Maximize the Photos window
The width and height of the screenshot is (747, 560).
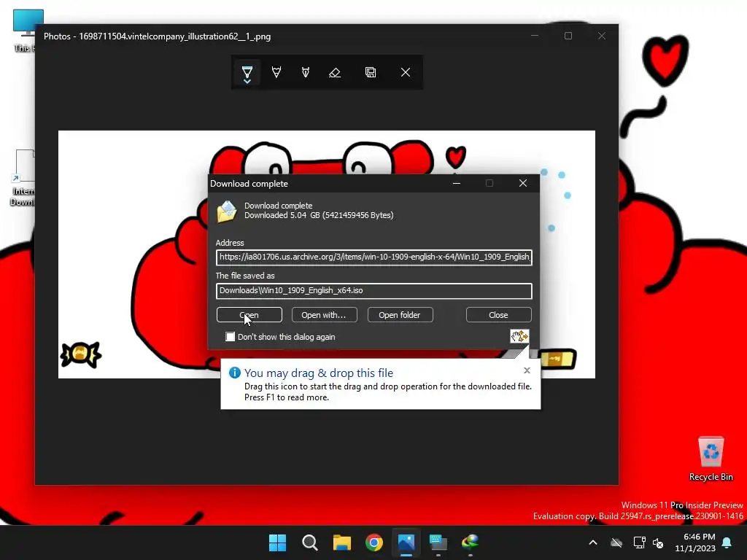(568, 36)
